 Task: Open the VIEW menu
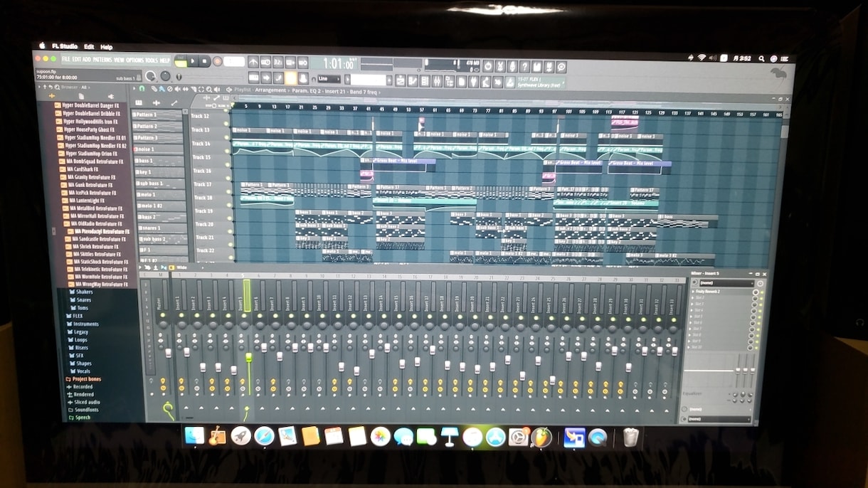(x=119, y=60)
